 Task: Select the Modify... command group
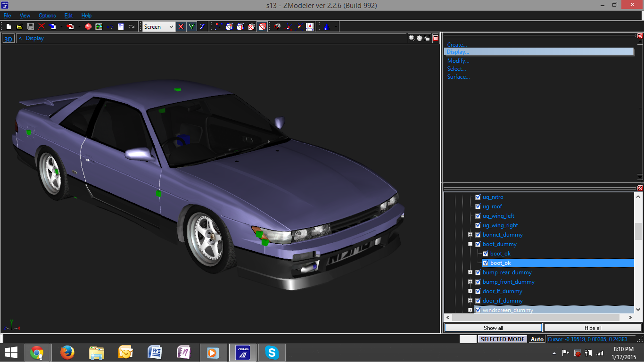(x=458, y=61)
